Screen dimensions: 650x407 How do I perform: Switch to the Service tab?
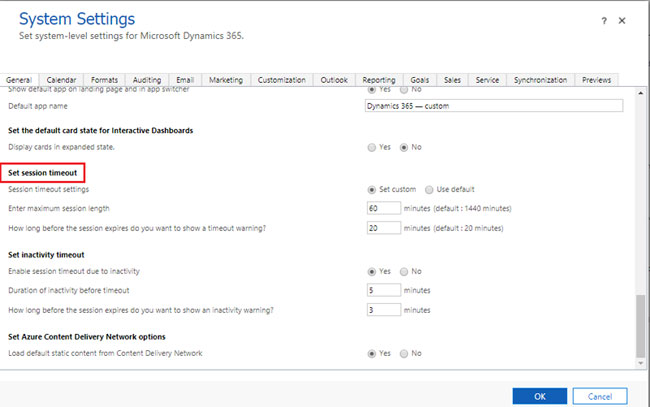(488, 80)
